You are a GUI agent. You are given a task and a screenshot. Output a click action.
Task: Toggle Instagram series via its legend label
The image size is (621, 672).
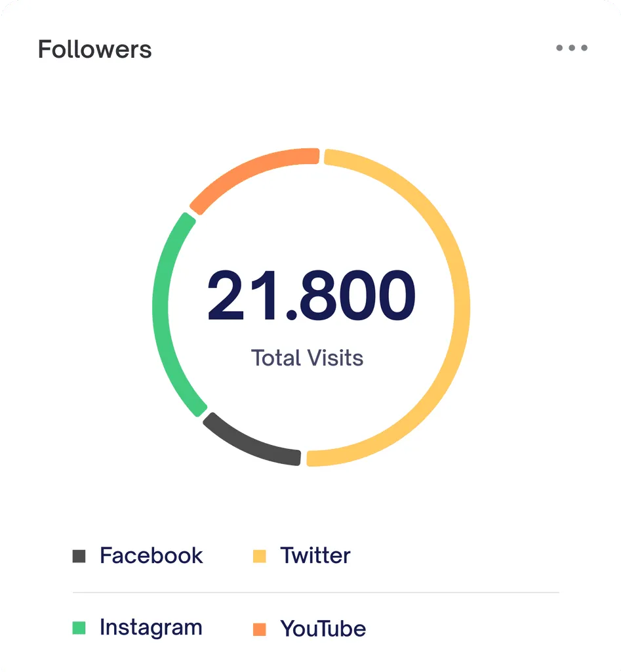coord(151,627)
